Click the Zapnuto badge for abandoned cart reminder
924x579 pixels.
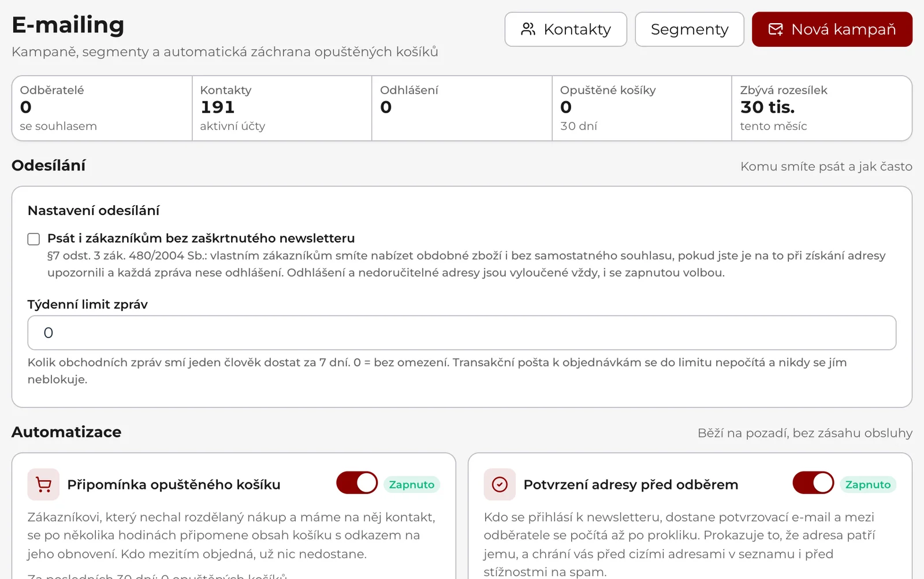point(412,484)
